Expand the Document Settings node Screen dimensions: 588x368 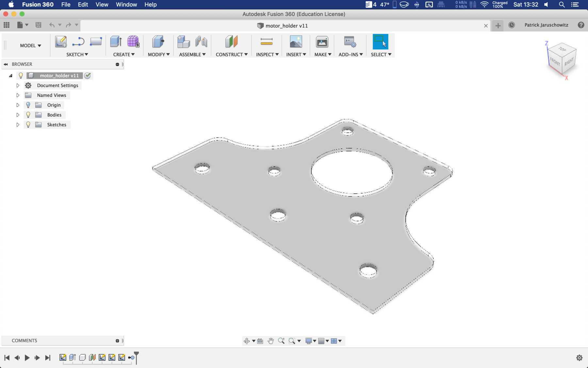(x=18, y=85)
